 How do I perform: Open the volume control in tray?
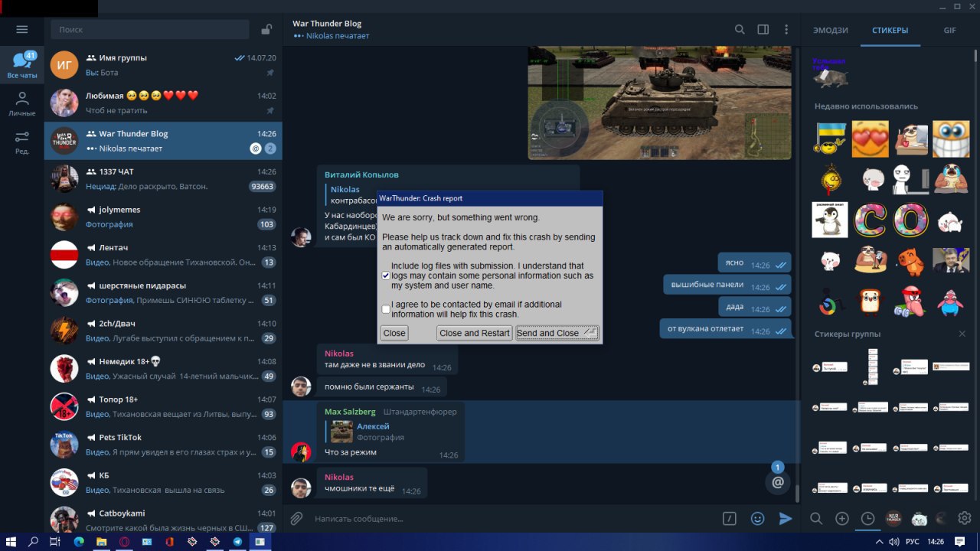895,542
